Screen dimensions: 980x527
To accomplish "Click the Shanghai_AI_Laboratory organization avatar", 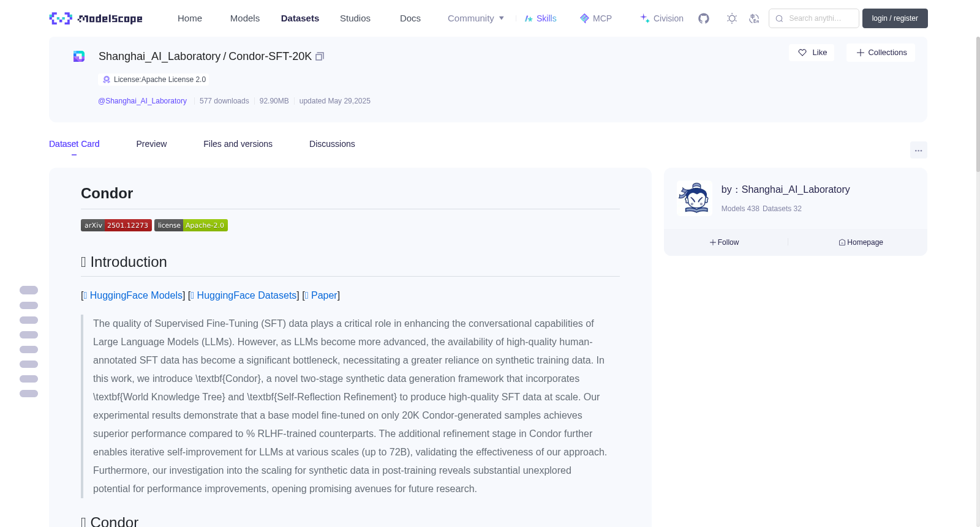I will pos(695,198).
